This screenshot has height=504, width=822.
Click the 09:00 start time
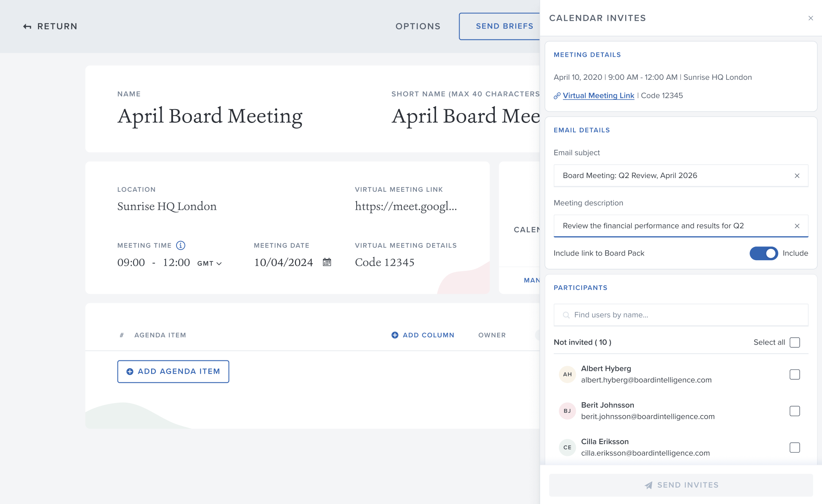pos(131,263)
